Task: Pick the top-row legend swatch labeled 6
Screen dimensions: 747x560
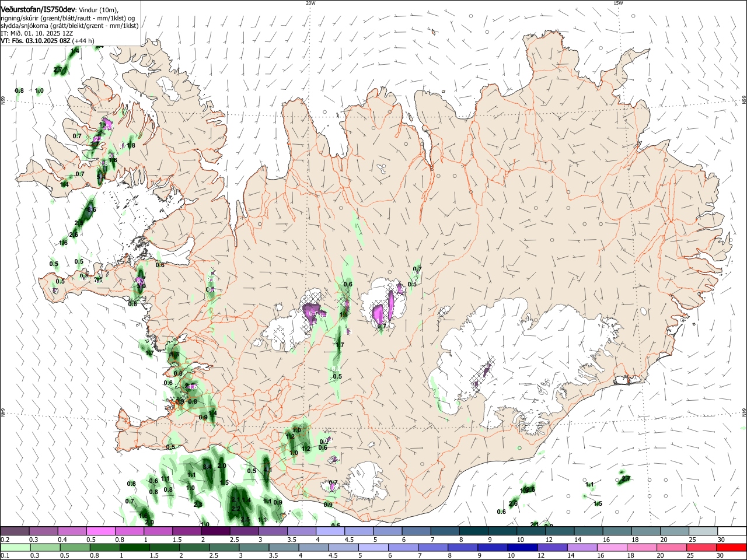Action: (x=417, y=531)
